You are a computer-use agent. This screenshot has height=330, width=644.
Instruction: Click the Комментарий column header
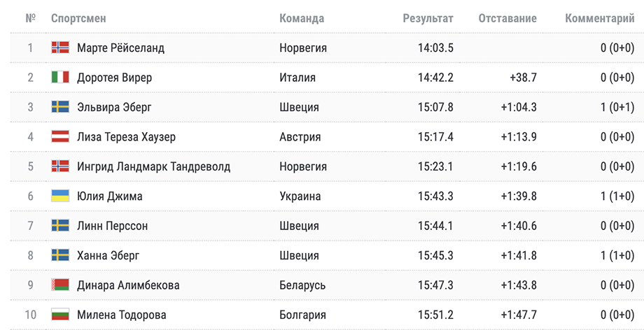(x=599, y=19)
